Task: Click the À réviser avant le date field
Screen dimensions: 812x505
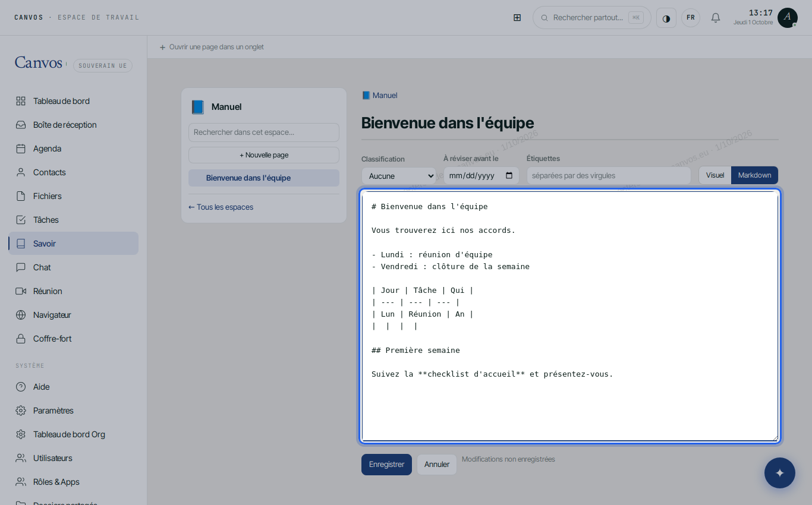Action: (x=481, y=176)
